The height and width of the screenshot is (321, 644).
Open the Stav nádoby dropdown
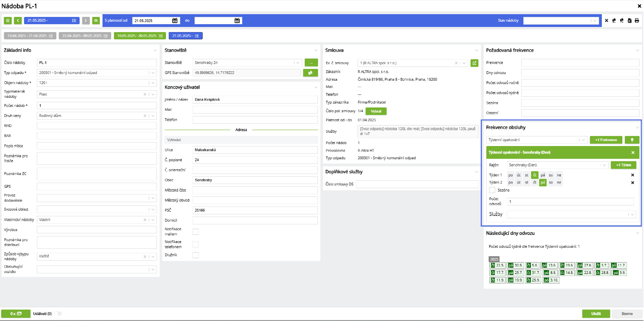pyautogui.click(x=595, y=20)
